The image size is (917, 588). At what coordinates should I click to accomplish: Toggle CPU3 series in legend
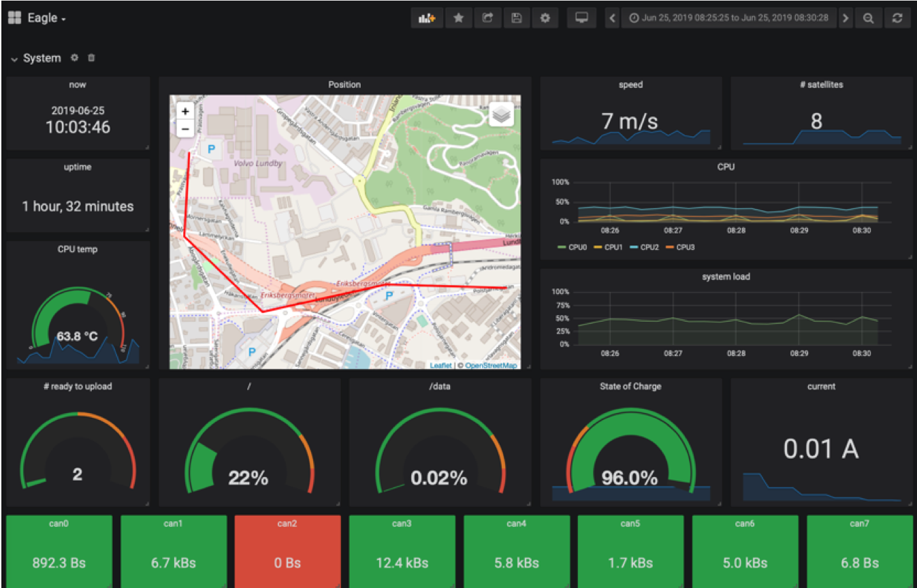(681, 247)
